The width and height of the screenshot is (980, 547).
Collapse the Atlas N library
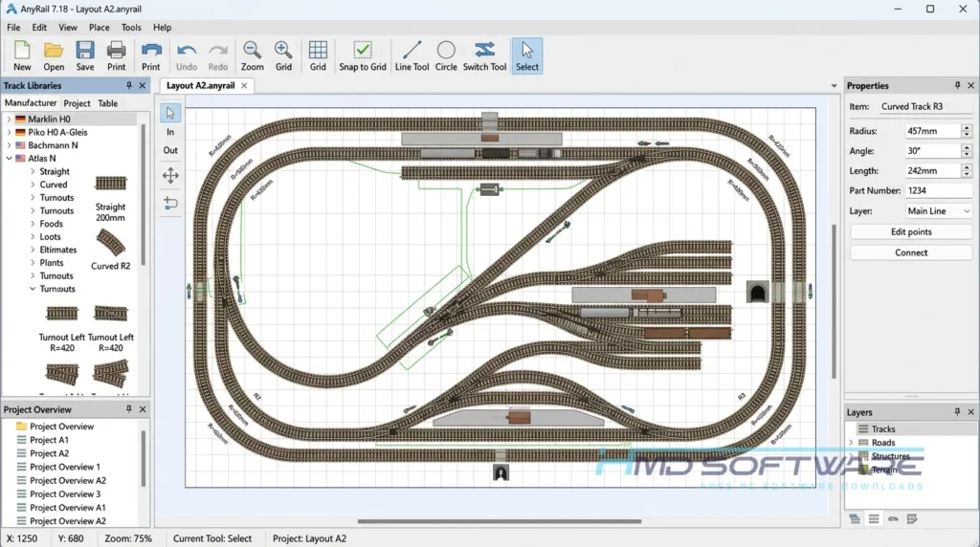tap(9, 159)
